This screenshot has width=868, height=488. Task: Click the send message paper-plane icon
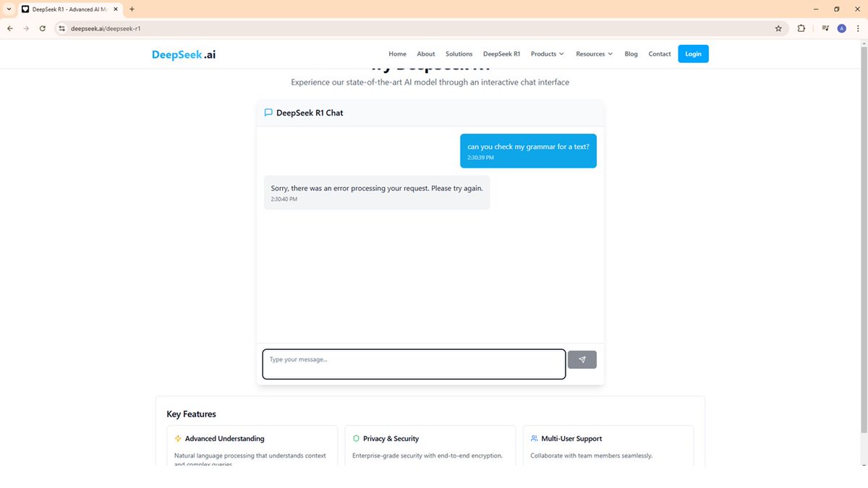click(582, 359)
